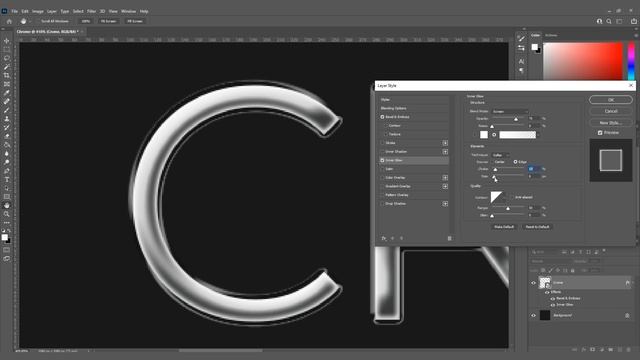Select the Lasso tool

(x=7, y=58)
